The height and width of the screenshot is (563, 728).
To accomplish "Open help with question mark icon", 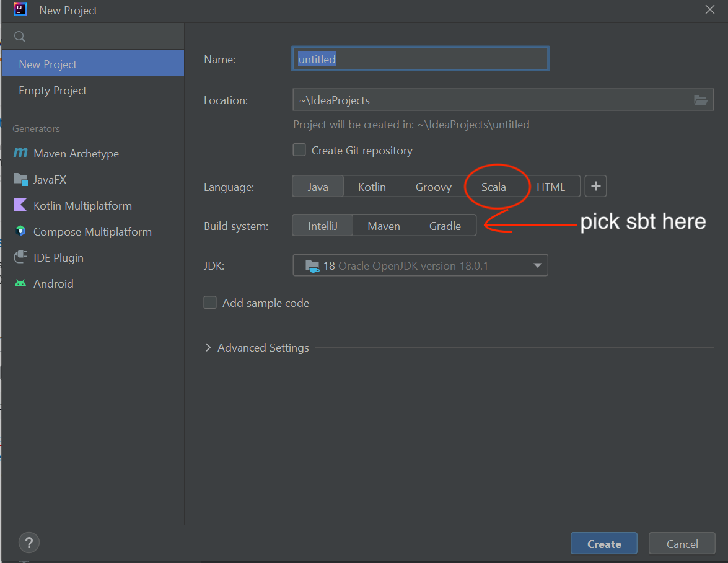I will tap(29, 543).
